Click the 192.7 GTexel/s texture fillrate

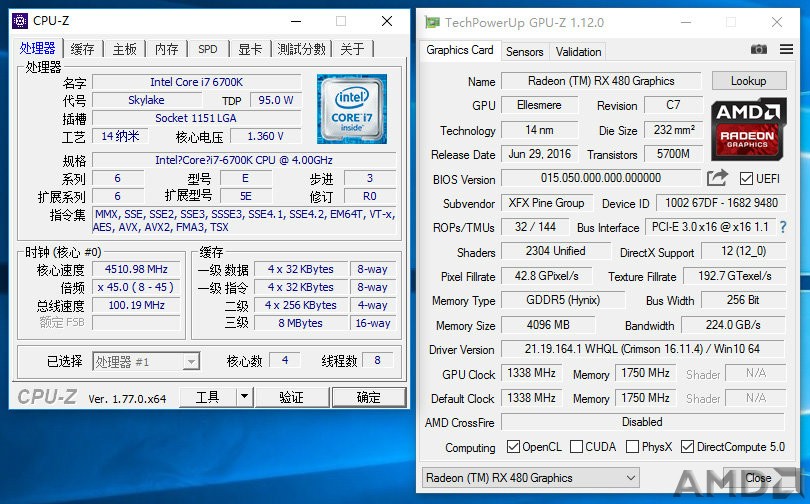pos(735,276)
